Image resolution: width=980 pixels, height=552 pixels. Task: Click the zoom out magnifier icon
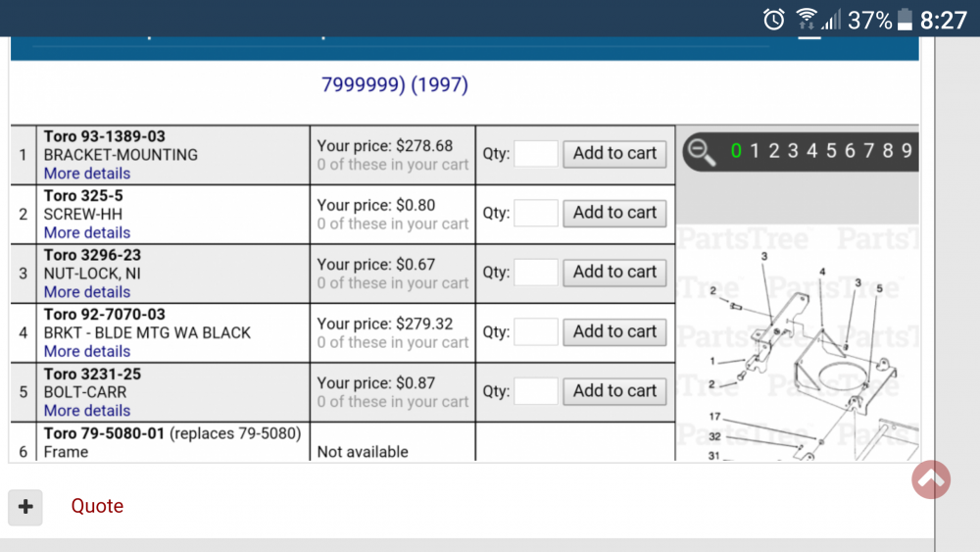click(701, 151)
